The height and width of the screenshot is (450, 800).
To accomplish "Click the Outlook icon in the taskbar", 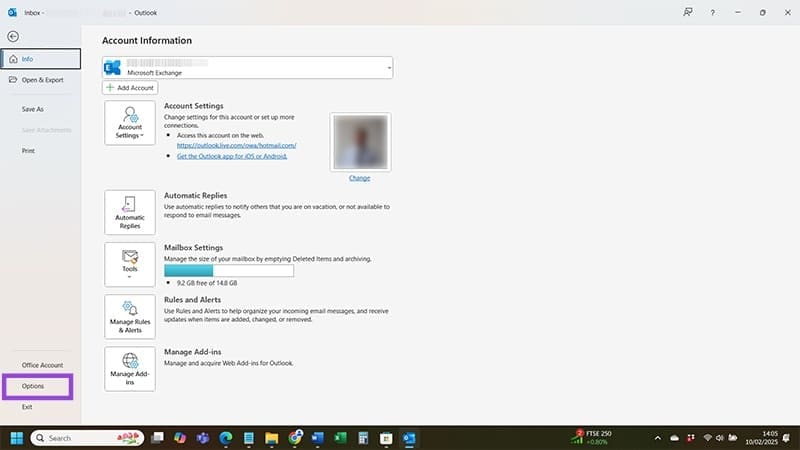I will (x=409, y=438).
